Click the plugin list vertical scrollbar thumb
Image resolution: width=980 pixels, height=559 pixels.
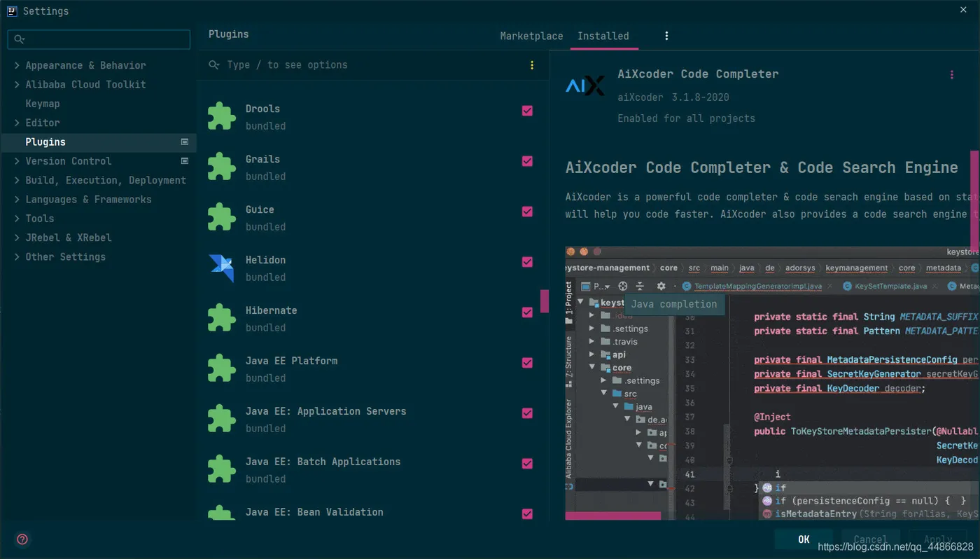545,301
